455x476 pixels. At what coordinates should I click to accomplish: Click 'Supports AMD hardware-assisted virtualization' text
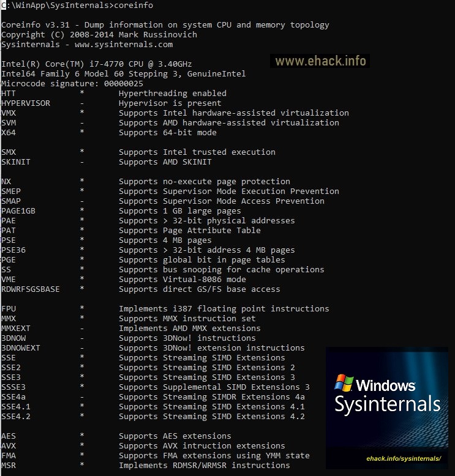pos(229,122)
